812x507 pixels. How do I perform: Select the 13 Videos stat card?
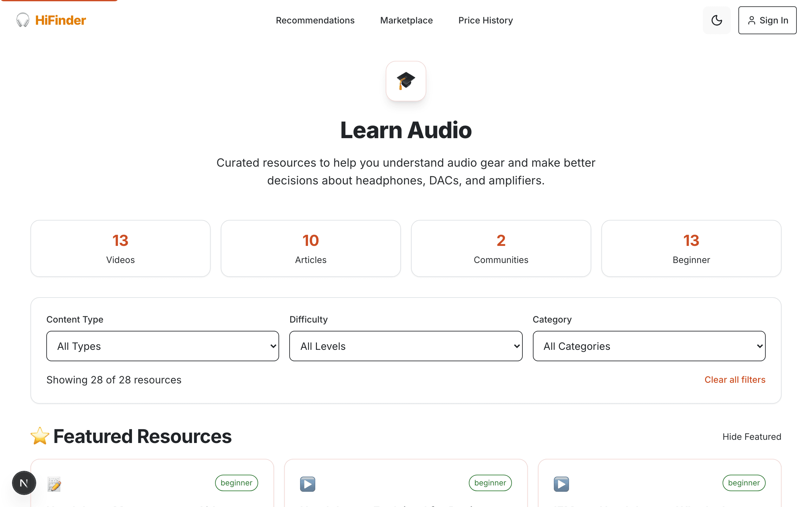pos(121,248)
